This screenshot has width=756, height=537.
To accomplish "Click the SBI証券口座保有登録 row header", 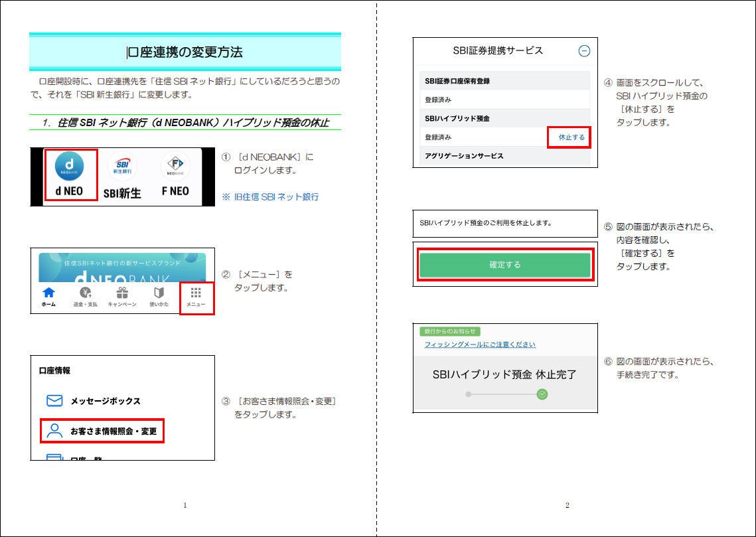I will click(x=505, y=81).
